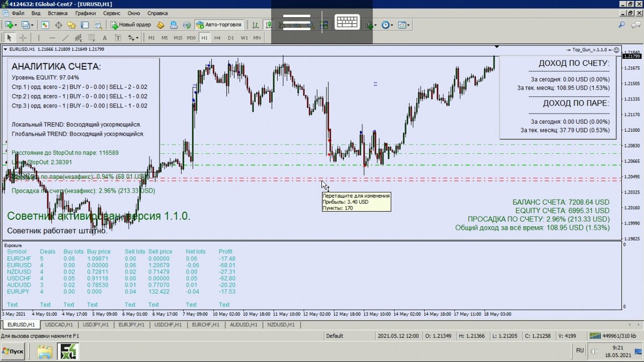Open the signals broadcast icon
644x362 pixels.
187,25
